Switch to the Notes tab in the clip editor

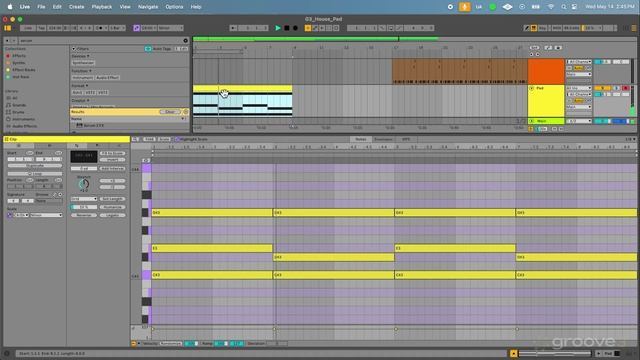pyautogui.click(x=360, y=139)
